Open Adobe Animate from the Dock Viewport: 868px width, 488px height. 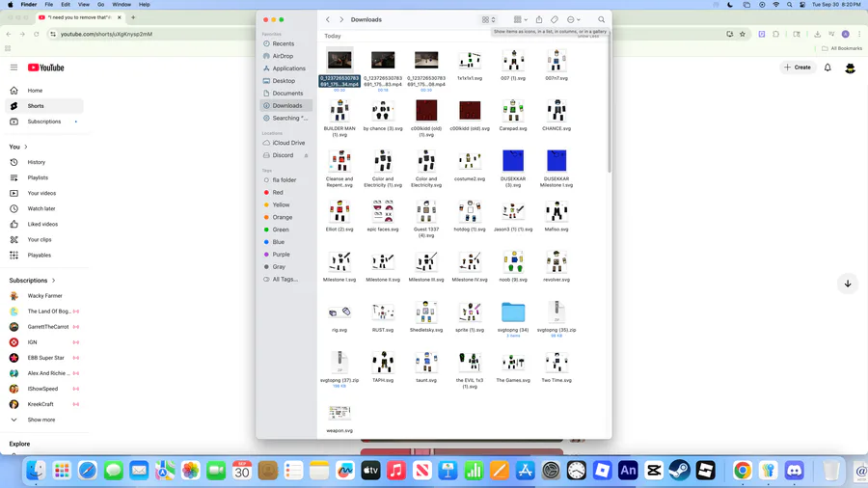[x=628, y=471]
